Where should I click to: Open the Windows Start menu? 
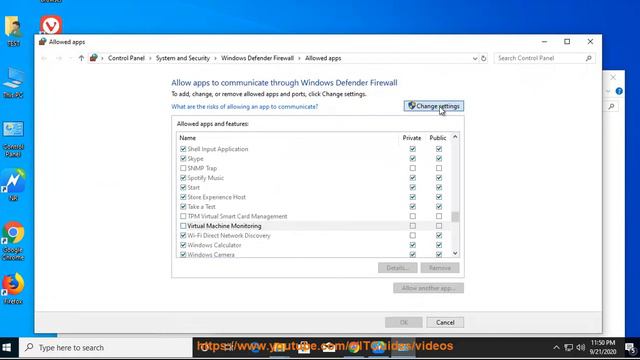point(7,348)
